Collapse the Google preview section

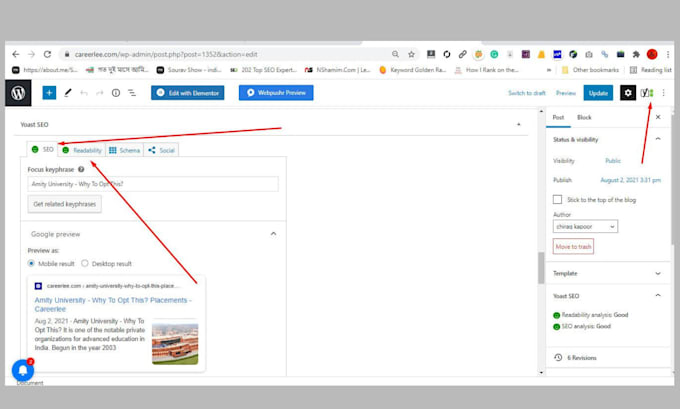pos(273,234)
